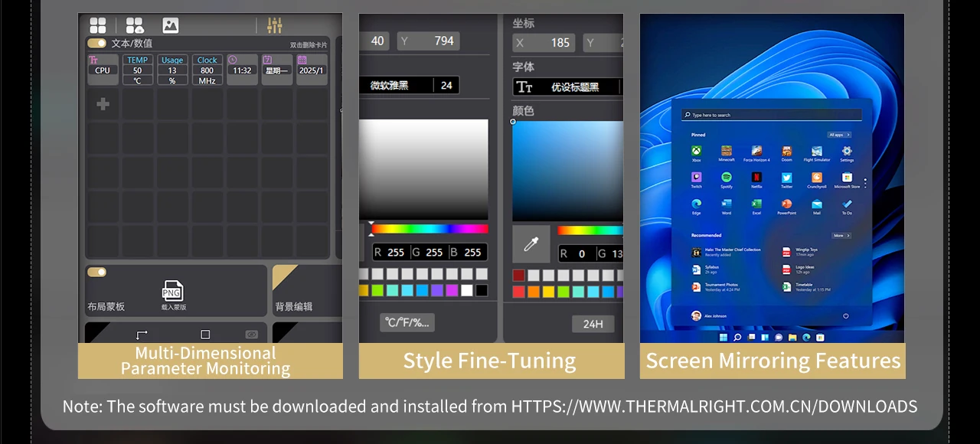Open the grid layout view icon
Screen dimensions: 980x444
point(98,26)
